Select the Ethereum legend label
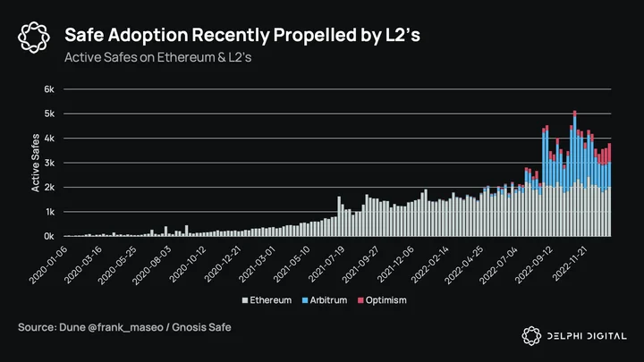The width and height of the screenshot is (644, 362). [x=271, y=300]
